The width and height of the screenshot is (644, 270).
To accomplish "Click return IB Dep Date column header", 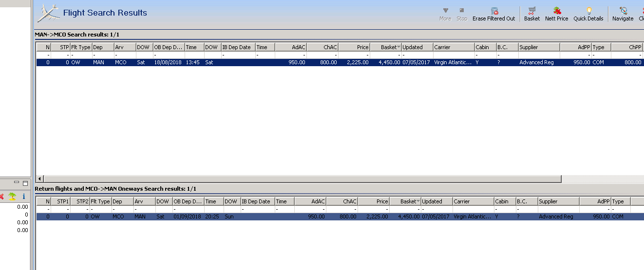I will click(x=257, y=201).
